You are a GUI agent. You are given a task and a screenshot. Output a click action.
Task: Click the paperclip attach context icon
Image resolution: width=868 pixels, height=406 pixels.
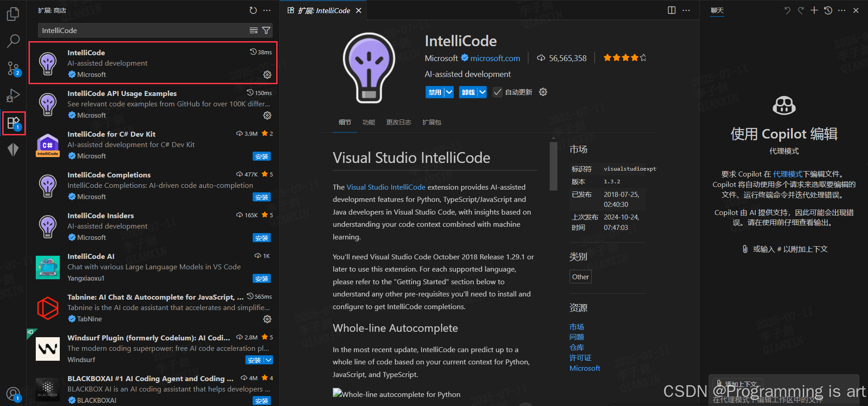point(745,249)
